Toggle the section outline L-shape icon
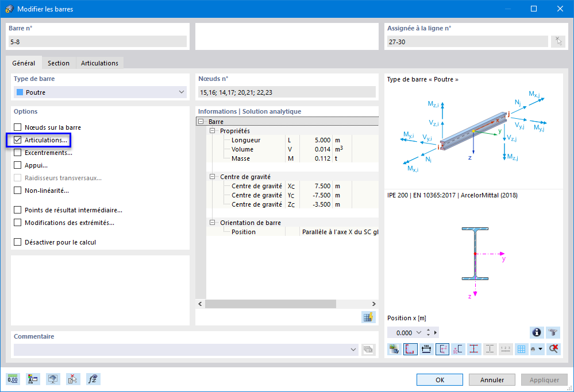 click(x=410, y=349)
